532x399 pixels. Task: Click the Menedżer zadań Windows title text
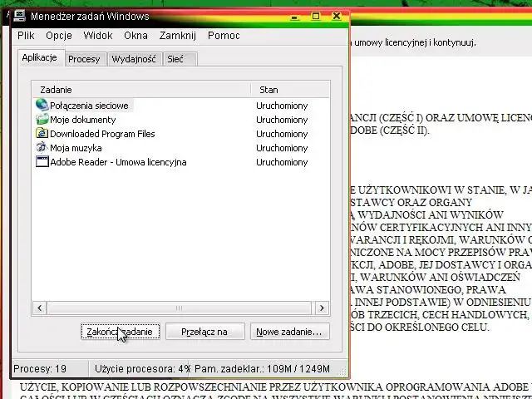click(90, 17)
